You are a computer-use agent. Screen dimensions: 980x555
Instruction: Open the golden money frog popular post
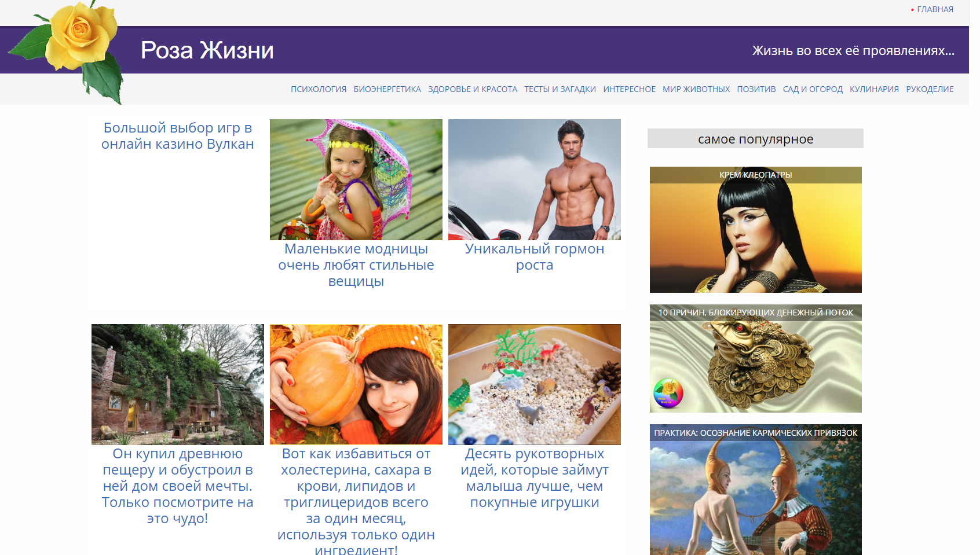click(756, 359)
